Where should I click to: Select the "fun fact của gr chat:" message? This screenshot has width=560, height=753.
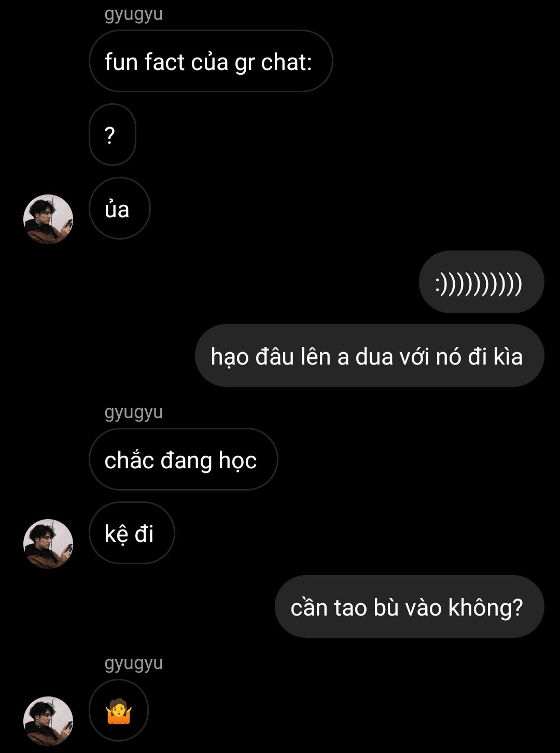coord(211,61)
